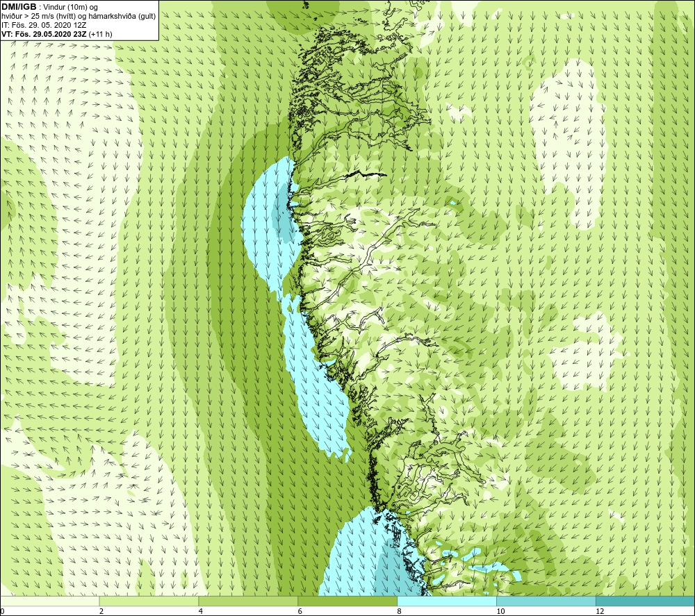This screenshot has width=695, height=616.
Task: Click the '12' scale label under the color bar
Action: 600,611
